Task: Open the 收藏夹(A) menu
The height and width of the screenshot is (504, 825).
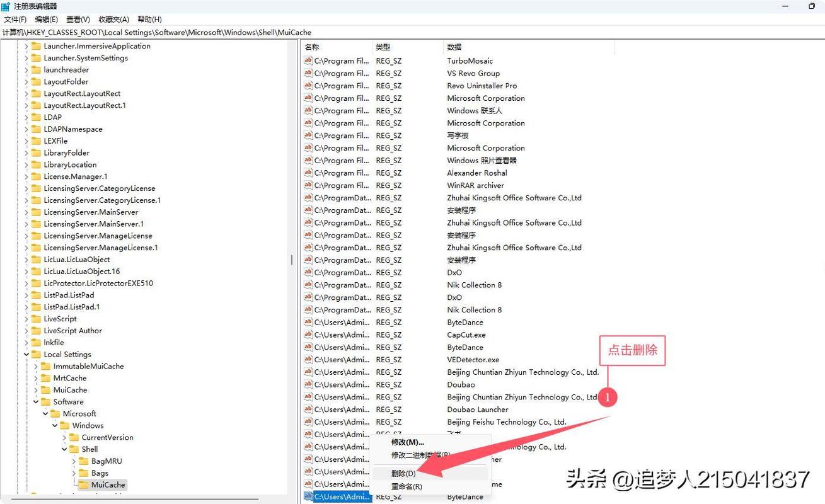Action: tap(114, 20)
